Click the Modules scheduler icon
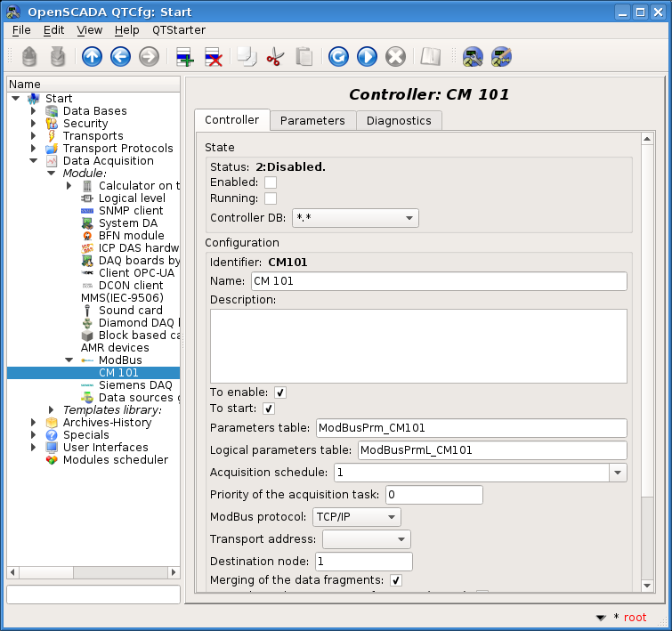 tap(52, 460)
